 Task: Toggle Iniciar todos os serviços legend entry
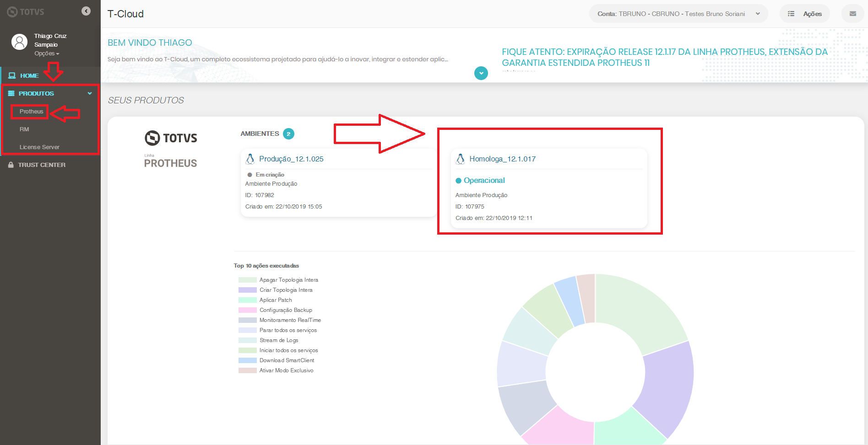[x=278, y=350]
